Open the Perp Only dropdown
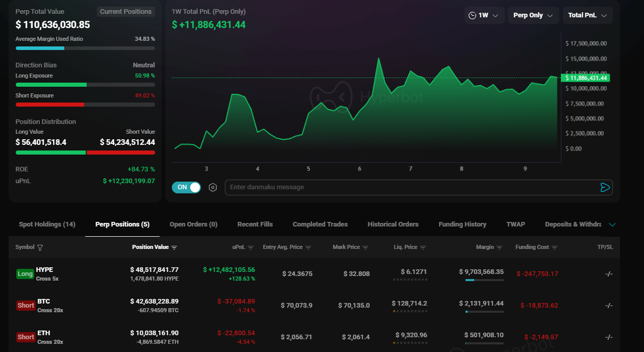 [533, 15]
